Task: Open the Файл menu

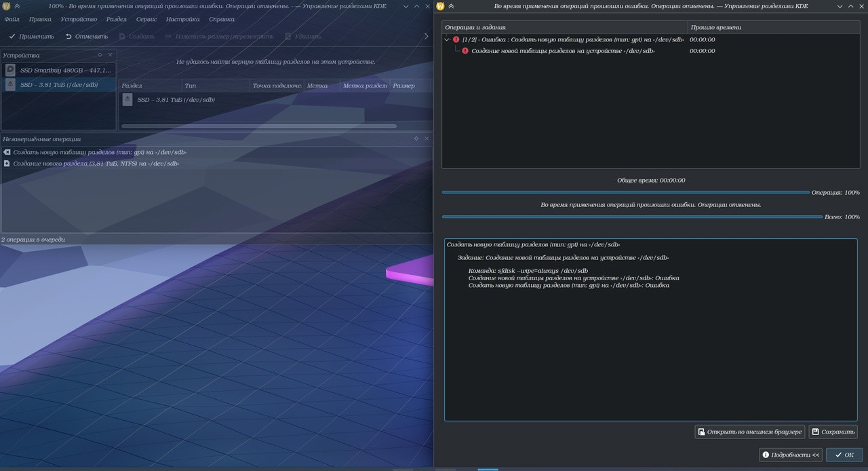Action: click(x=12, y=19)
